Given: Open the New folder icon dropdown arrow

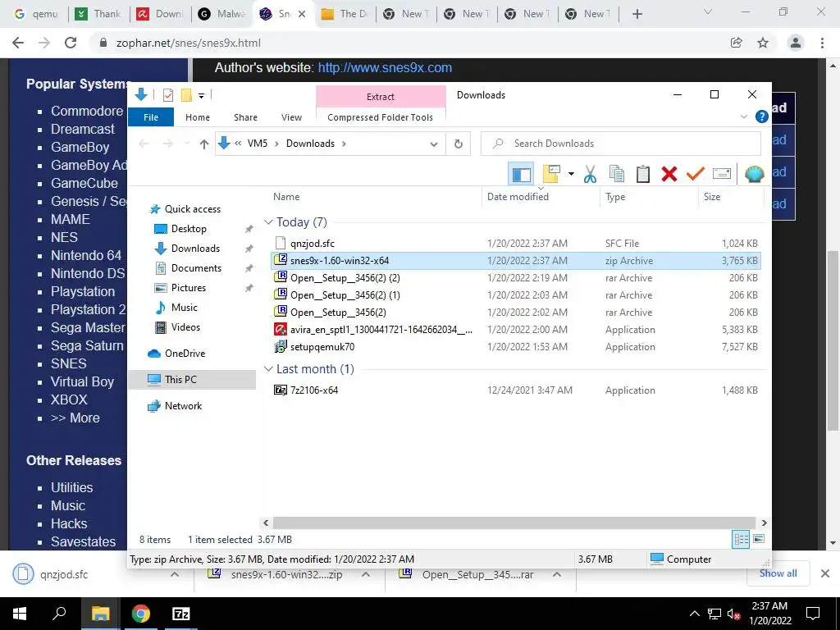Looking at the screenshot, I should tap(571, 174).
